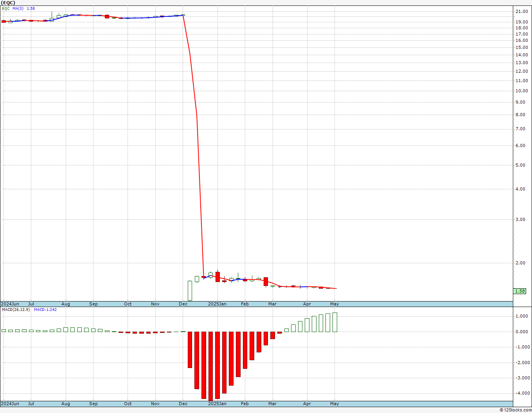Select the 17.00 price axis label

pyautogui.click(x=521, y=34)
